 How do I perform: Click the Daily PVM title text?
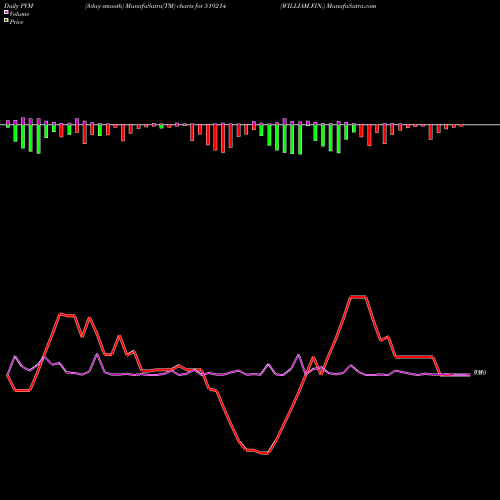coord(19,6)
